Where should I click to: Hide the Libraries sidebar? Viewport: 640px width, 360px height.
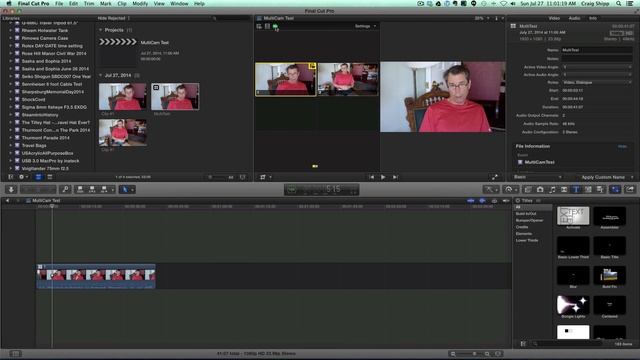[x=11, y=177]
